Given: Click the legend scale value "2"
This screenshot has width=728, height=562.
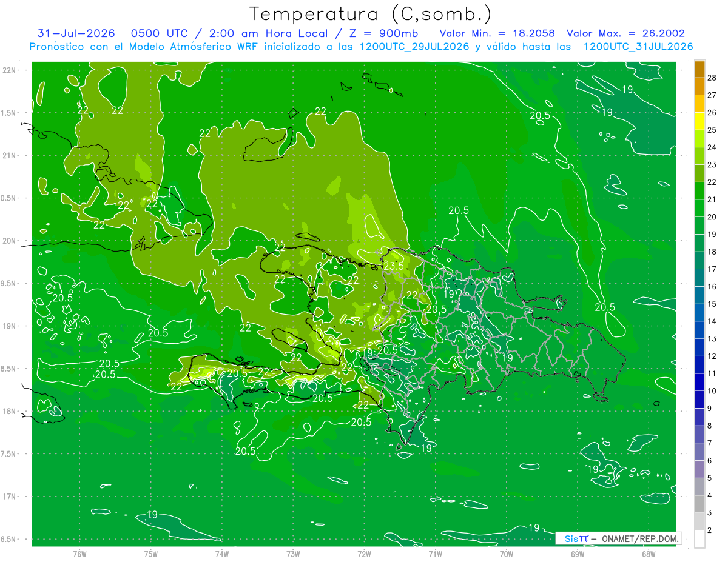Looking at the screenshot, I should tap(710, 530).
